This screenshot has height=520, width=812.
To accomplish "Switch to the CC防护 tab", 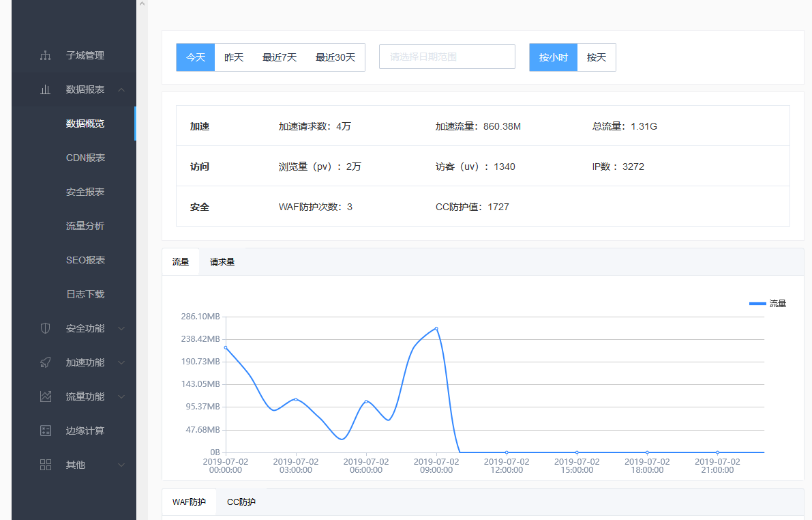I will pyautogui.click(x=241, y=502).
